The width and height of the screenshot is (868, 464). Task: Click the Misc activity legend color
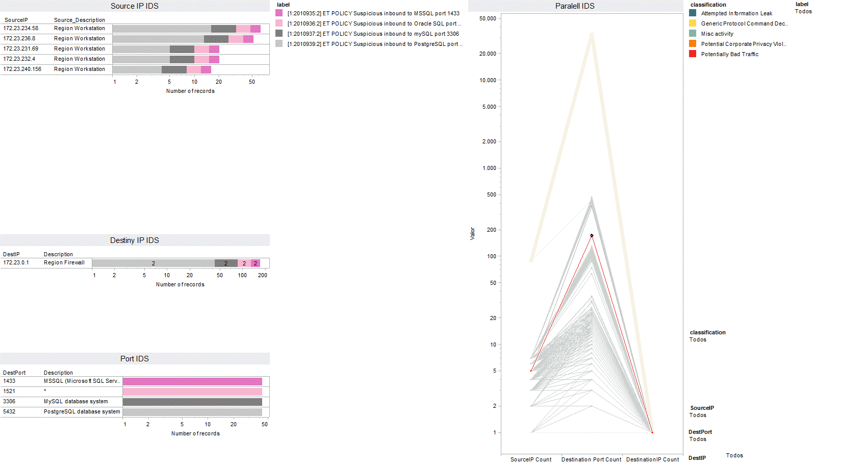point(693,33)
